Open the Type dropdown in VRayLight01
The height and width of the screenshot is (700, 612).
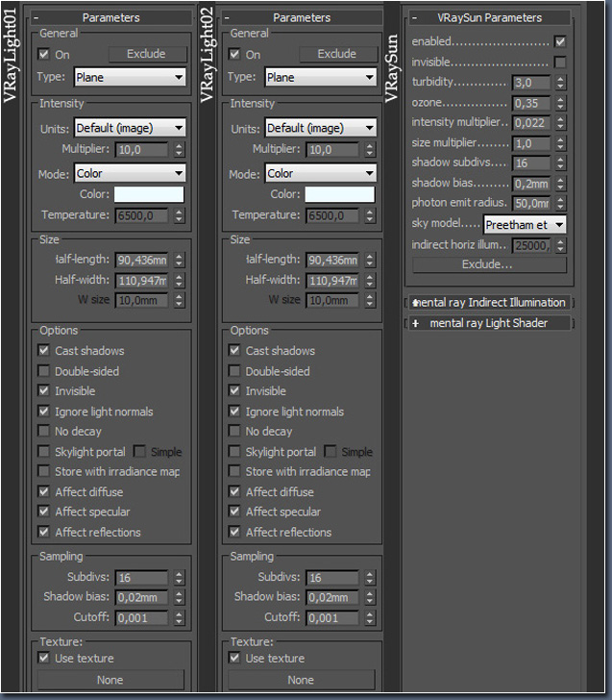[x=130, y=77]
